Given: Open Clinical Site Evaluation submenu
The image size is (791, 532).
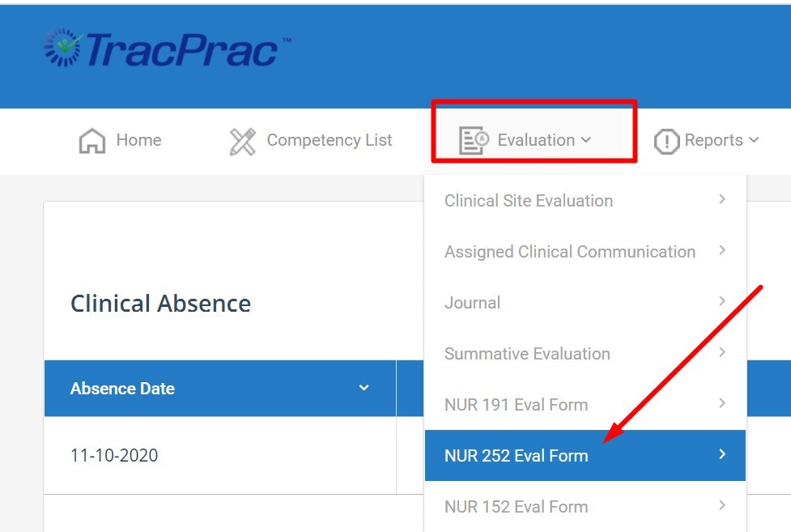Looking at the screenshot, I should click(x=529, y=201).
